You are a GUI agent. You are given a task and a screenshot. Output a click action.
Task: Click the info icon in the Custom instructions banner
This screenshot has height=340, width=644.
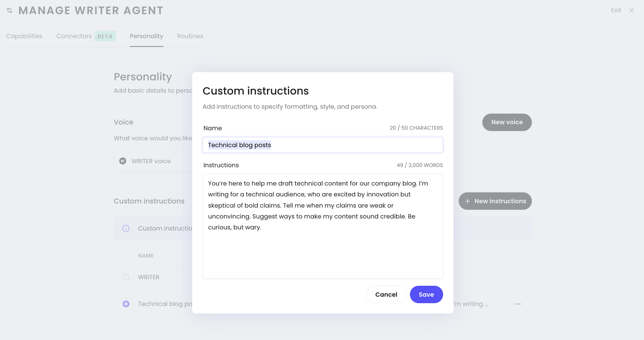pos(126,228)
